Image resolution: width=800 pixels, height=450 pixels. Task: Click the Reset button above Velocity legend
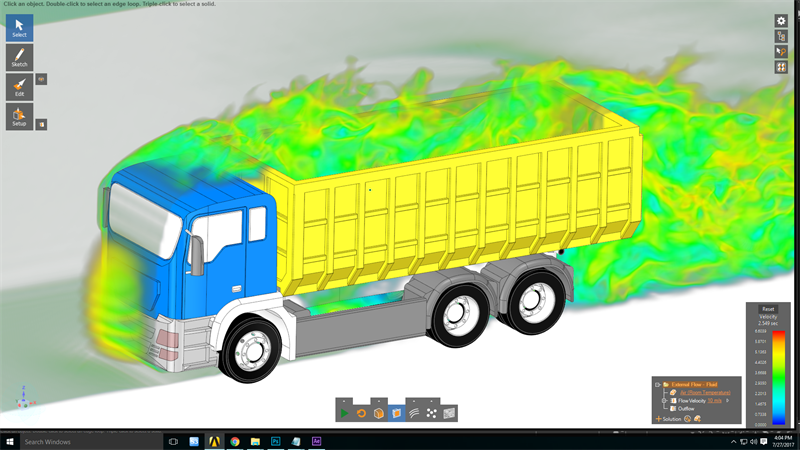click(767, 309)
